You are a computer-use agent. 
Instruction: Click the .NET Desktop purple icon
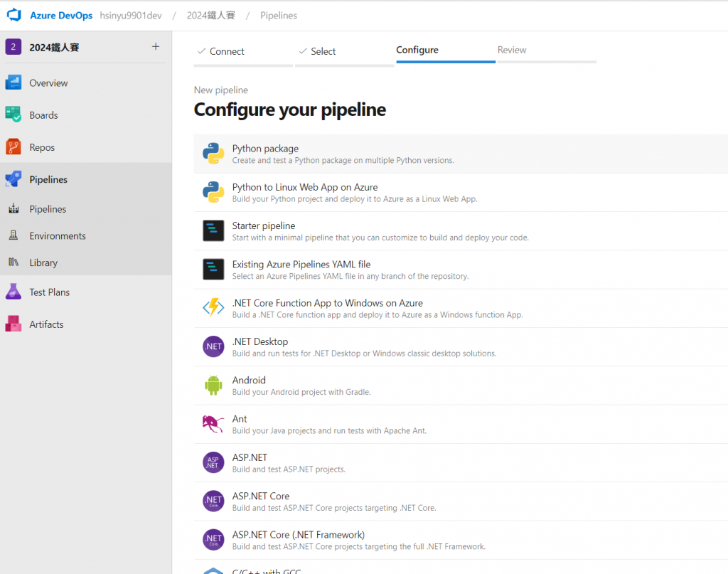point(213,346)
